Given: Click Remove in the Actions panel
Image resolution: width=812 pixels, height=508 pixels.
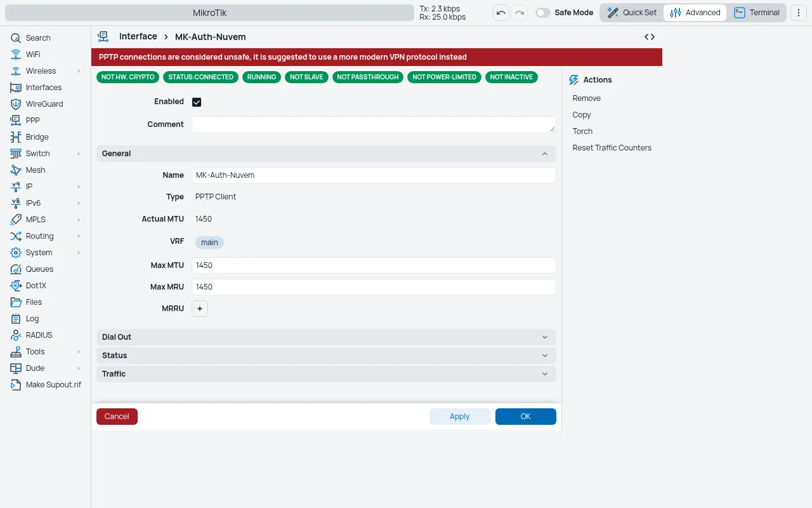Looking at the screenshot, I should 587,98.
